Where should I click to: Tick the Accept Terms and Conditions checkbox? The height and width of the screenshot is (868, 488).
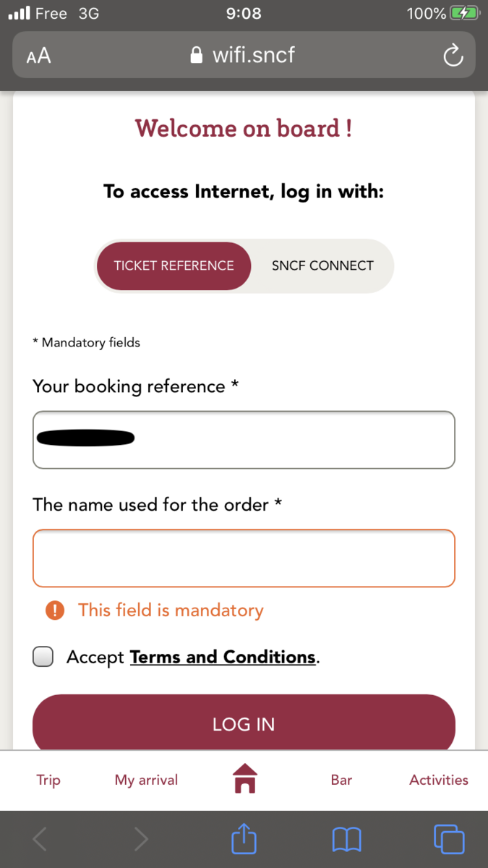coord(43,657)
